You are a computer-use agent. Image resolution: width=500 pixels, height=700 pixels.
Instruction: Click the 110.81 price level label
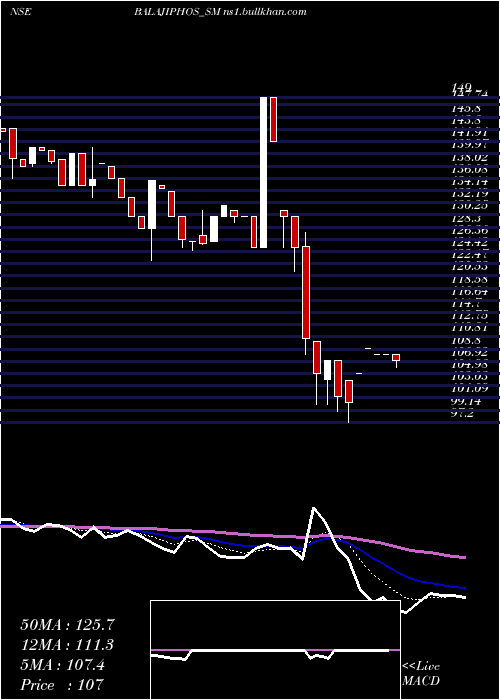(x=470, y=329)
